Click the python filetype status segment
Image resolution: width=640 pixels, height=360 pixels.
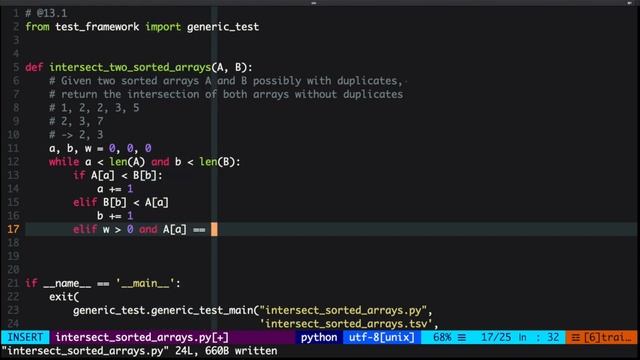(319, 337)
